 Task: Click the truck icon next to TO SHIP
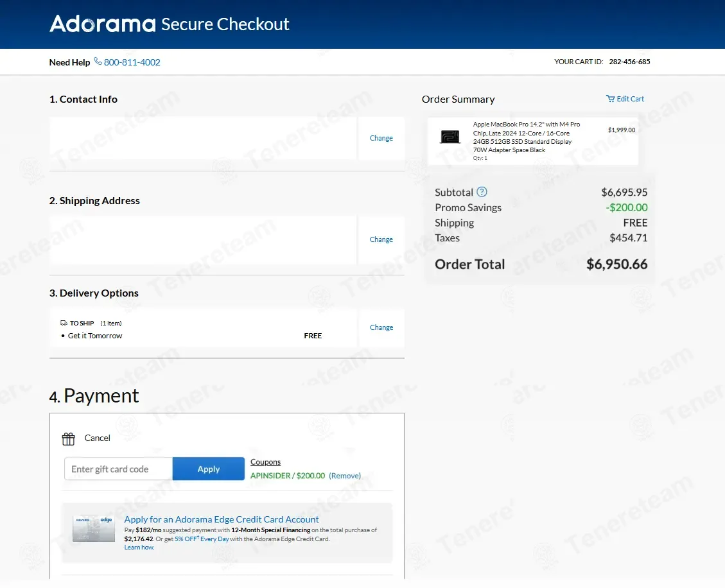pos(64,323)
